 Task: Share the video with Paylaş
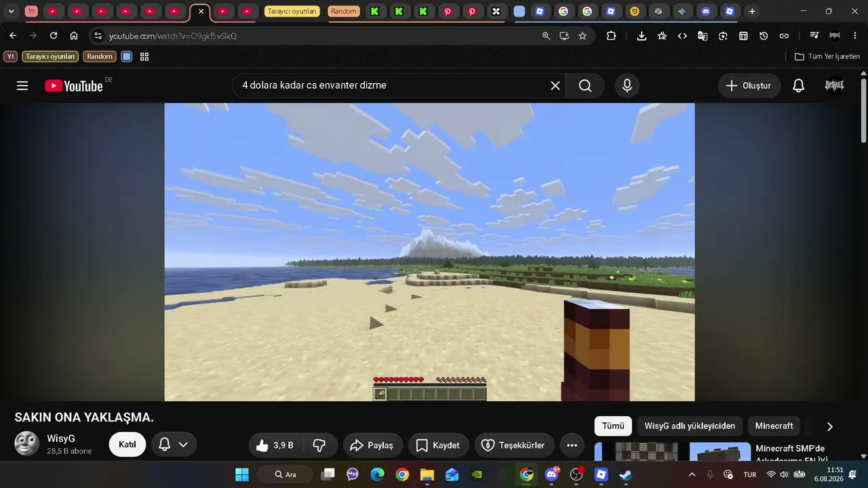coord(372,445)
